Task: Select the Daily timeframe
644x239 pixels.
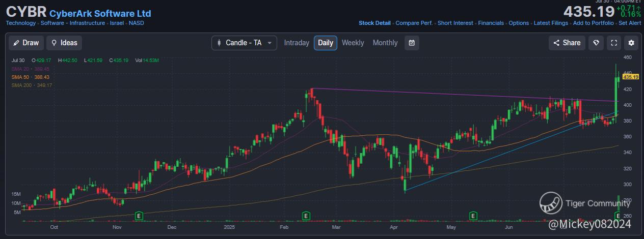Action: (x=326, y=43)
